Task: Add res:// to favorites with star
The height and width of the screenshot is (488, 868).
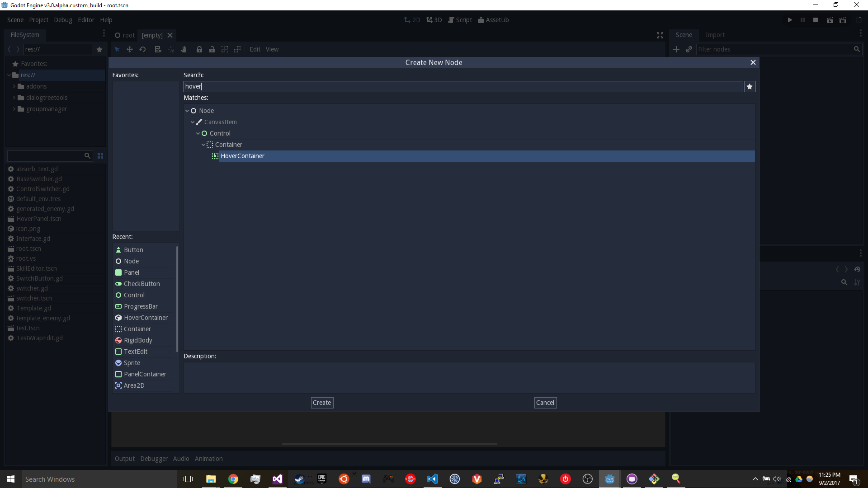Action: tap(99, 49)
